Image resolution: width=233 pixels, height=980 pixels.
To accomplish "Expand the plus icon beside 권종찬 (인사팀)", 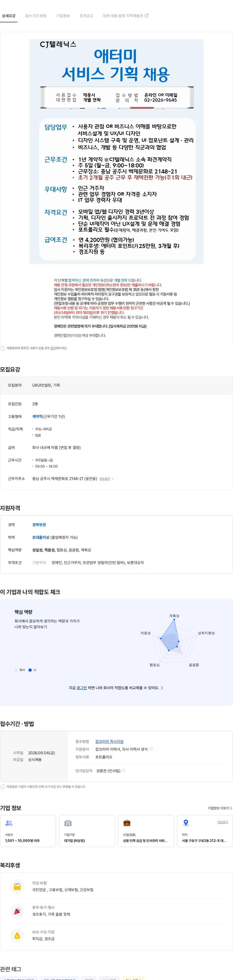I will click(123, 771).
